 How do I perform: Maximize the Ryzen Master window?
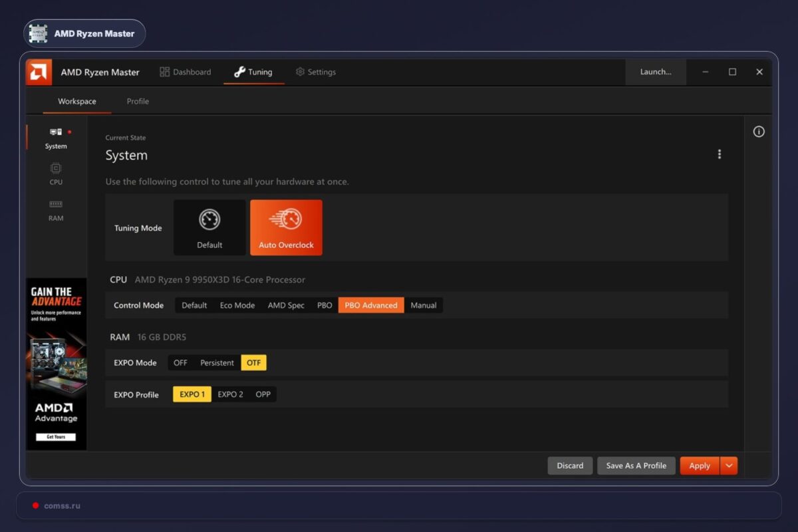[x=732, y=72]
